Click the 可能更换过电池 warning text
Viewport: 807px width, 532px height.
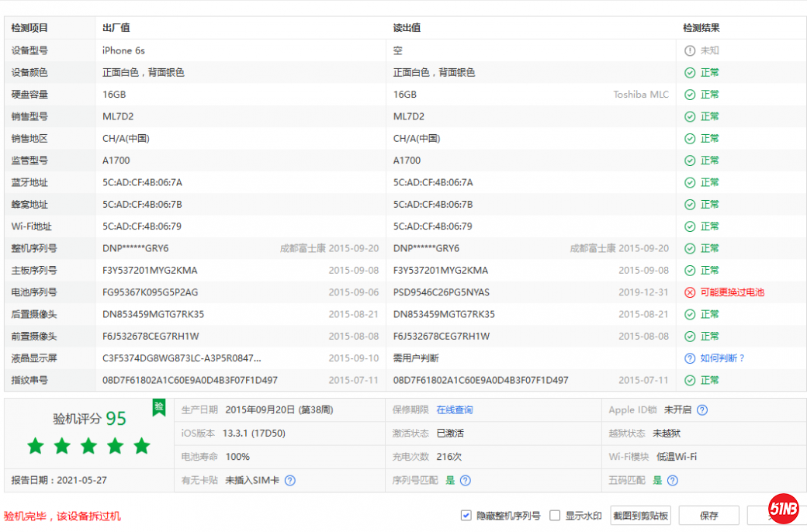coord(732,292)
